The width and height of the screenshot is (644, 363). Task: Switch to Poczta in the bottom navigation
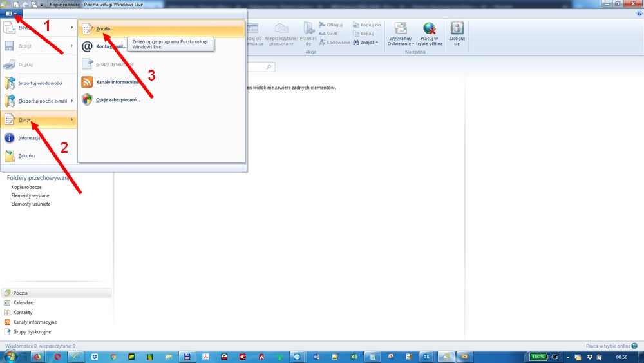pos(57,293)
